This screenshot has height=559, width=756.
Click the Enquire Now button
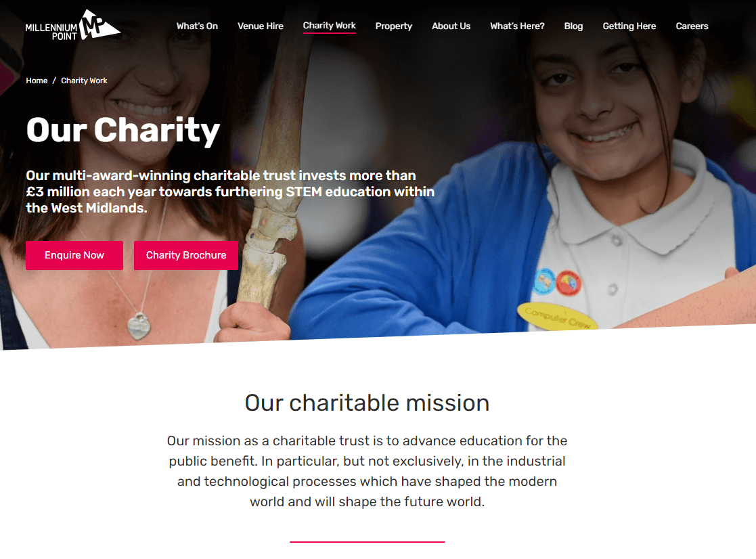[74, 255]
